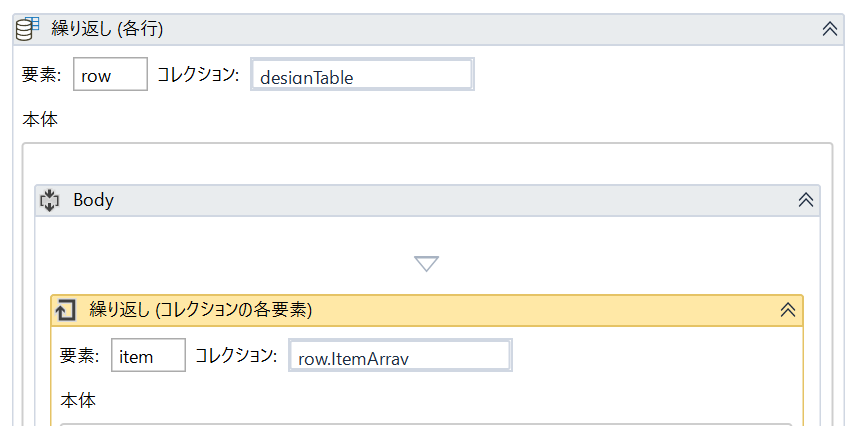Click the コレクション label next to designTable
The height and width of the screenshot is (426, 856).
[x=197, y=75]
